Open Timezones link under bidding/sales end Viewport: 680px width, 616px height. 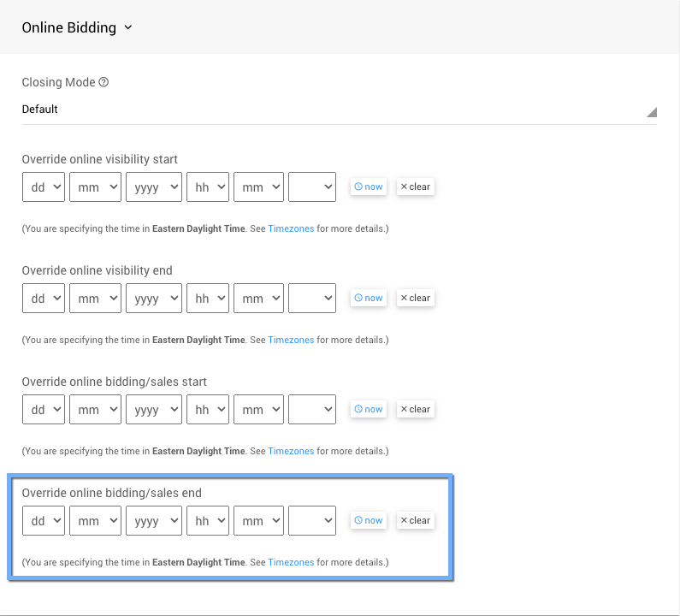291,562
